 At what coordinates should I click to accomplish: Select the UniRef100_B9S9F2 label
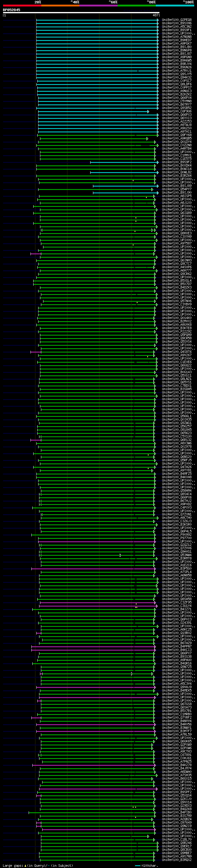click(177, 162)
